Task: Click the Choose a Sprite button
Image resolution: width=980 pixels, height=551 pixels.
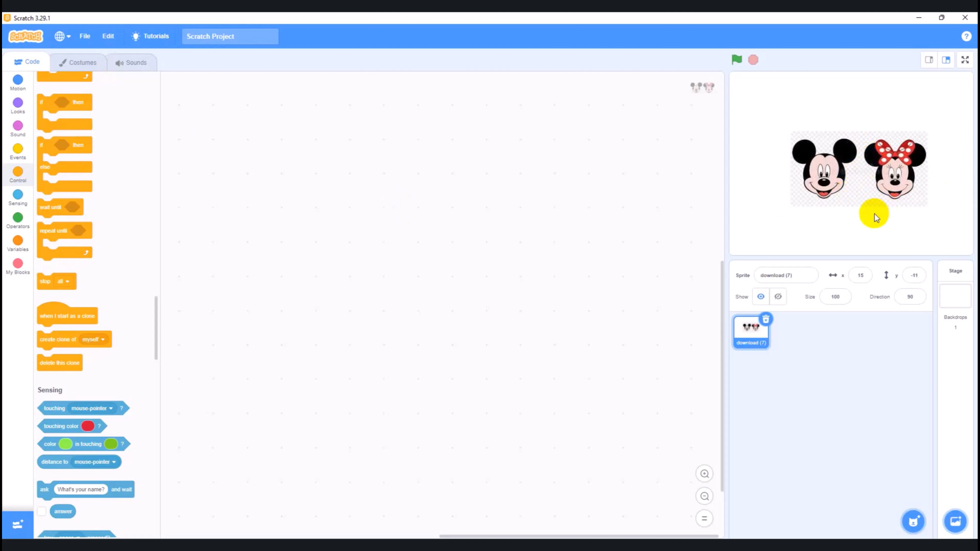Action: pos(913,521)
